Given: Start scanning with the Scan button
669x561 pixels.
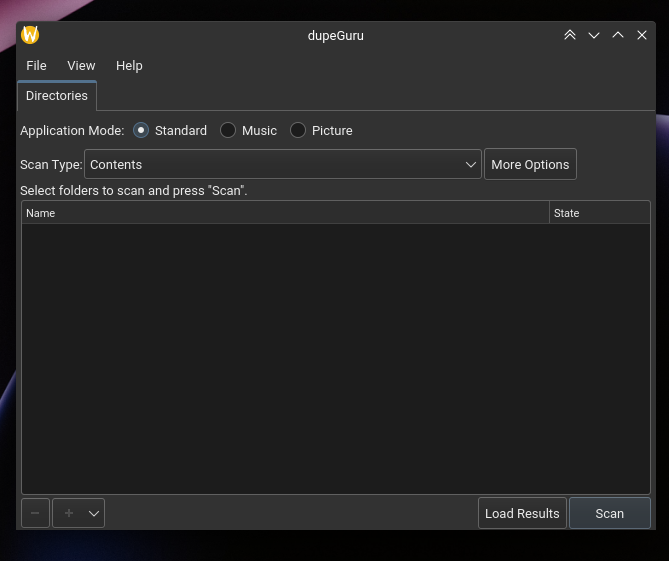Looking at the screenshot, I should tap(610, 513).
